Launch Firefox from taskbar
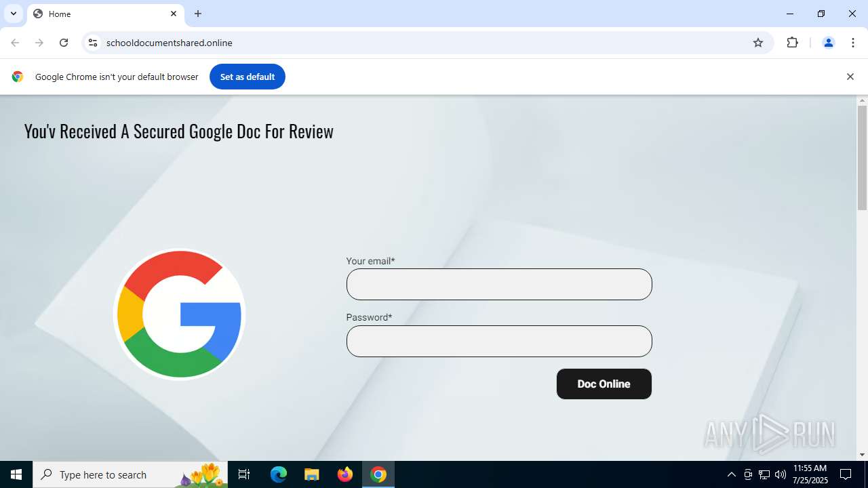 click(345, 474)
